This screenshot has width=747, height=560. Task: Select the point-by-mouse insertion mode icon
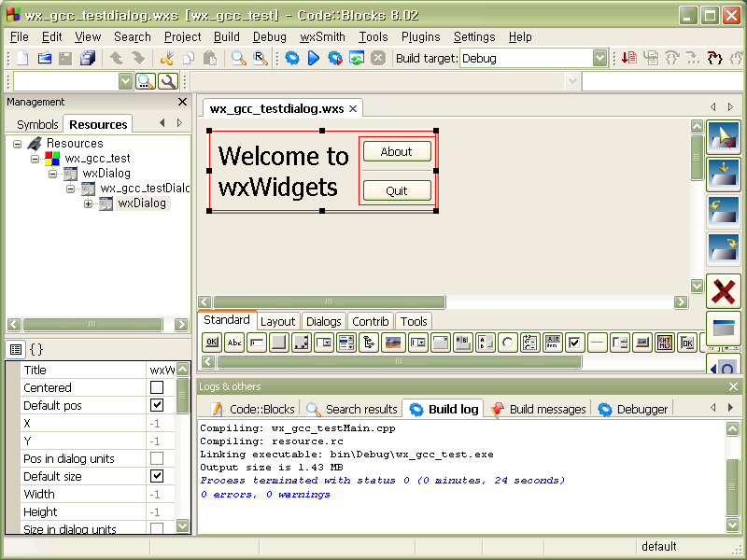tap(723, 137)
